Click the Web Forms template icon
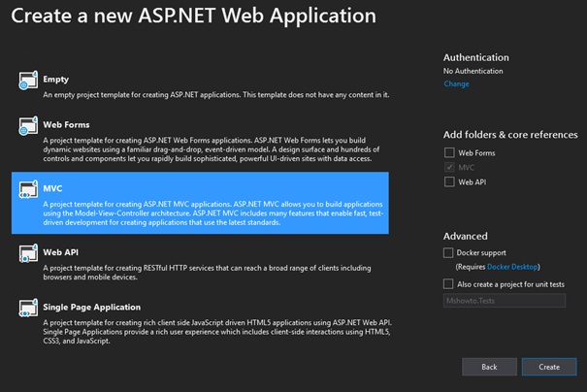Viewport: 587px width, 392px height. 28,127
